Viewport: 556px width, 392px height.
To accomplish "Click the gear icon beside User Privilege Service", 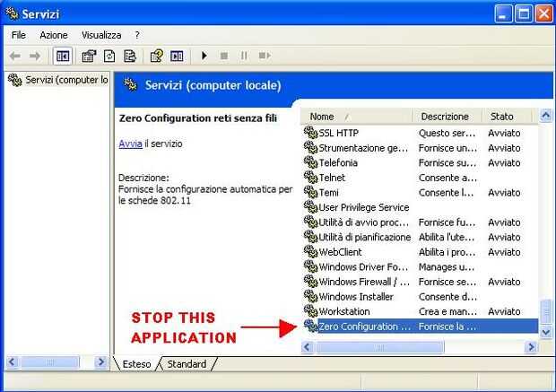I will click(310, 206).
